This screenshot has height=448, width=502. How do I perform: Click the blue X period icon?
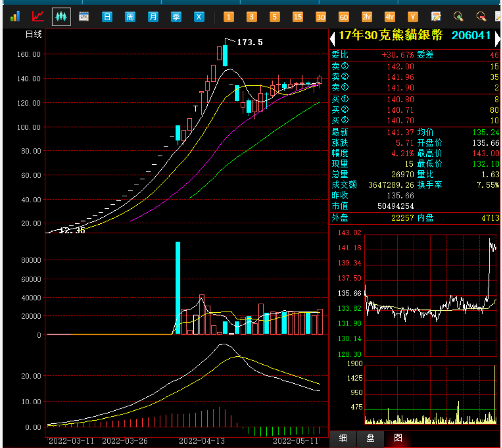click(x=199, y=17)
